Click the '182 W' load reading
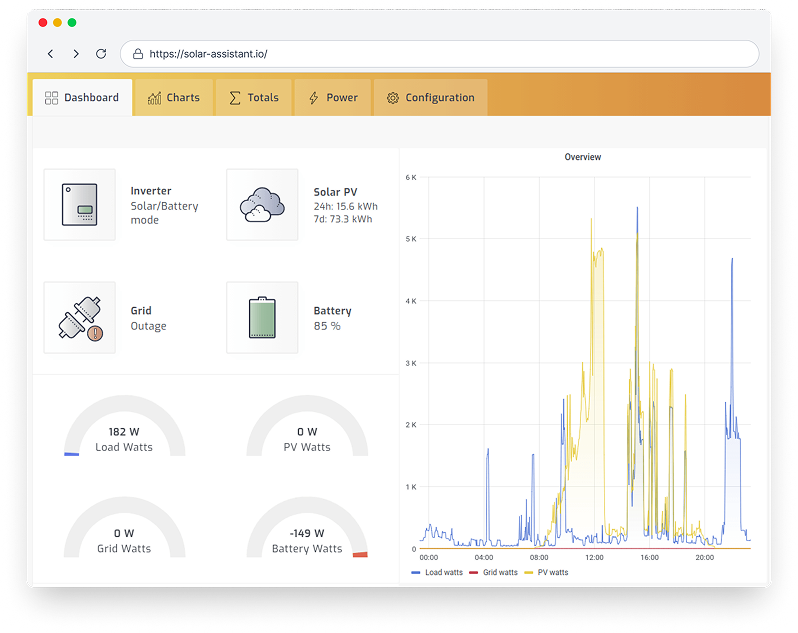This screenshot has height=633, width=798. pos(124,432)
